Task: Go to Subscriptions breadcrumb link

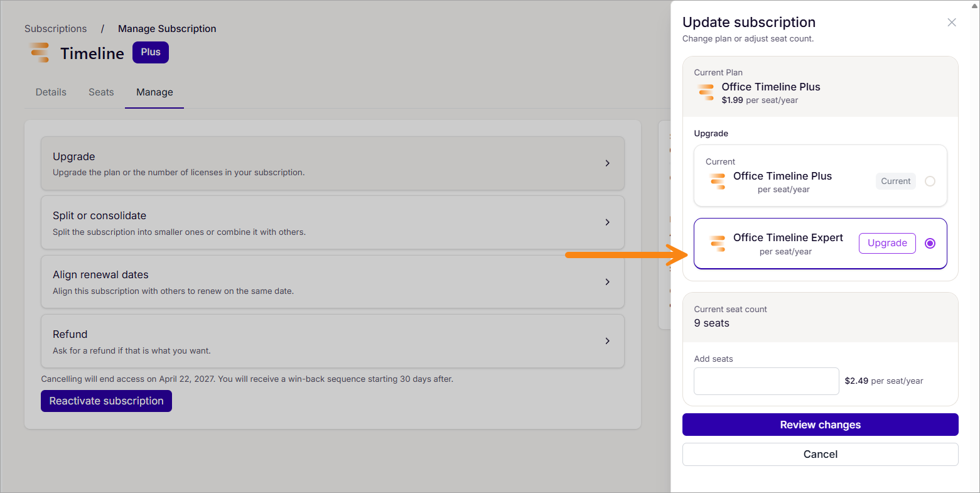Action: click(x=56, y=29)
